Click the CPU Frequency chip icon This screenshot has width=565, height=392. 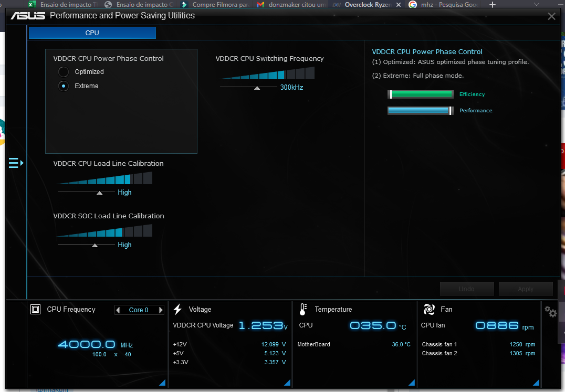tap(35, 309)
